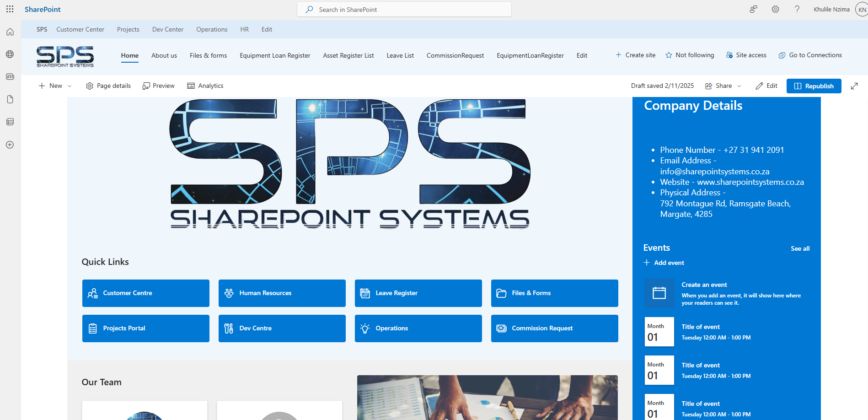The height and width of the screenshot is (420, 868).
Task: Click Add event in Events section
Action: [664, 263]
